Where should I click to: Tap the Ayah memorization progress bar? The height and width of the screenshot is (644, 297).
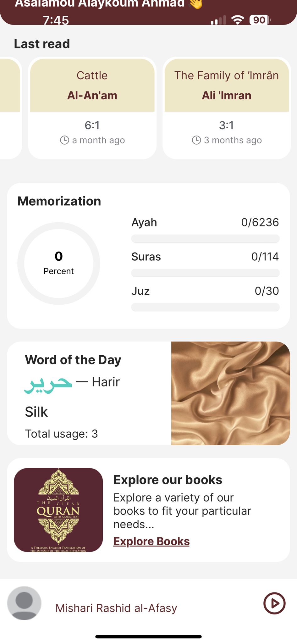[x=205, y=239]
